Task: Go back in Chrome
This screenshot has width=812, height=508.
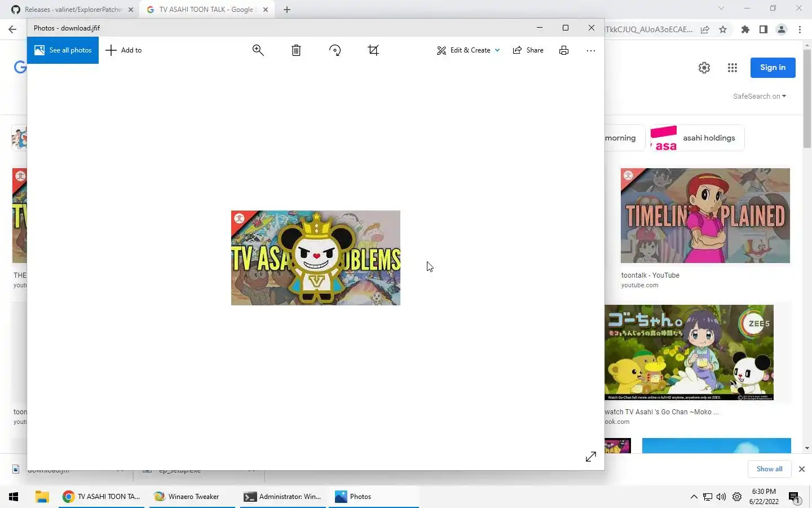Action: pos(12,29)
